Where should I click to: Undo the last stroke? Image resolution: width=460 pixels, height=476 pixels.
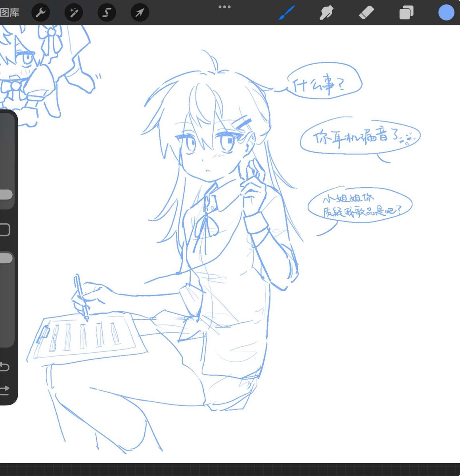pyautogui.click(x=4, y=367)
